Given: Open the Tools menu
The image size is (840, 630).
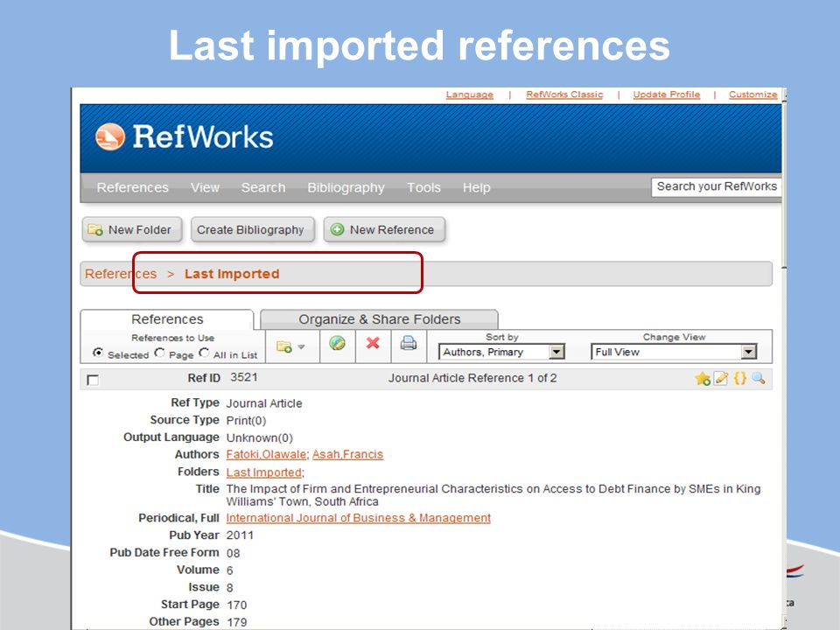Looking at the screenshot, I should click(423, 187).
